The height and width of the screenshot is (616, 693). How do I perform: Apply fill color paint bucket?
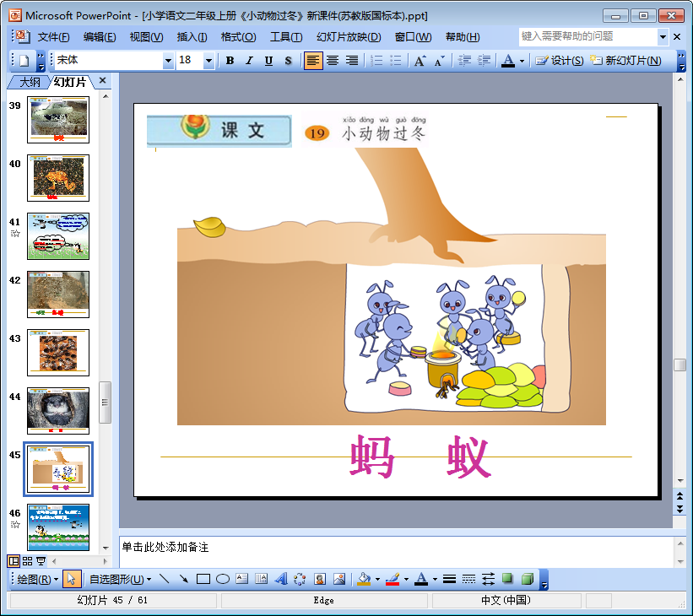point(364,579)
